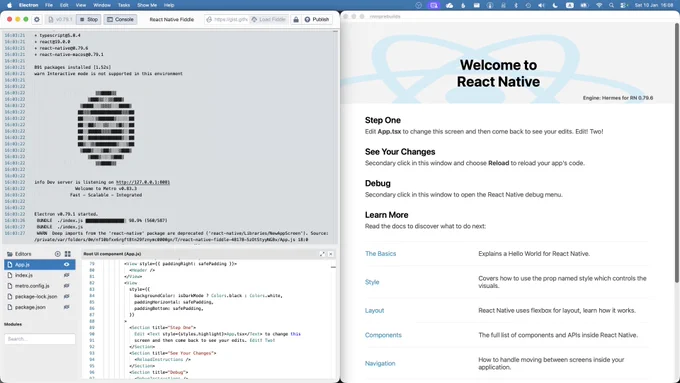Close the Root UI component editor panel
The image size is (680, 383).
331,254
